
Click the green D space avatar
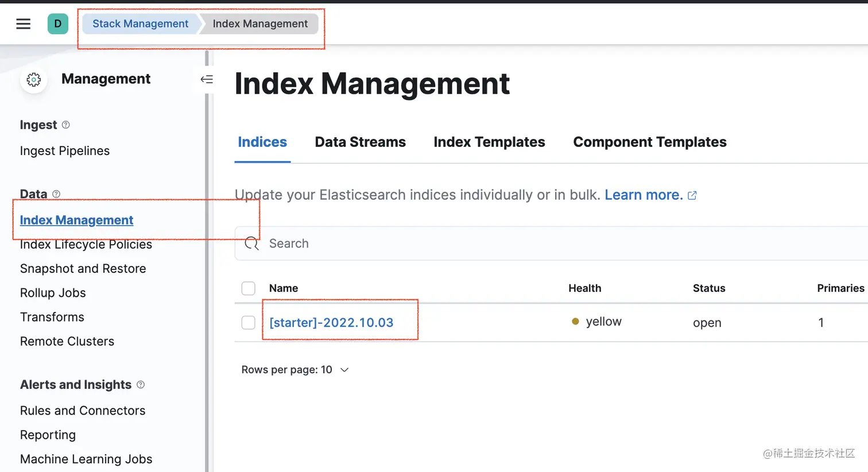(57, 24)
